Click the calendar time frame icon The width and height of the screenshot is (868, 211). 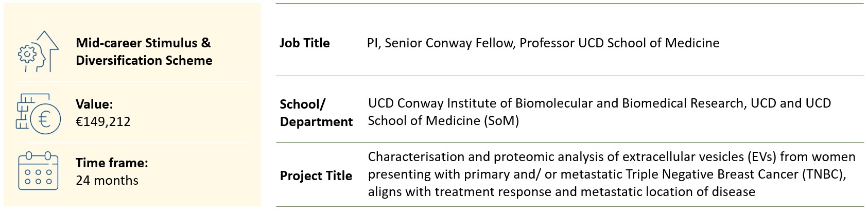34,171
